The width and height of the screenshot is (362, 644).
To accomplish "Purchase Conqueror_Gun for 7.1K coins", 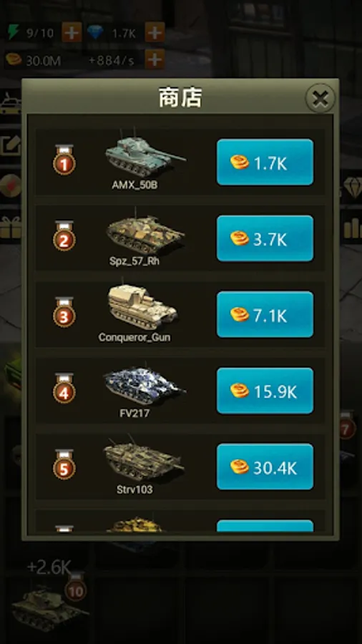I will [x=265, y=314].
